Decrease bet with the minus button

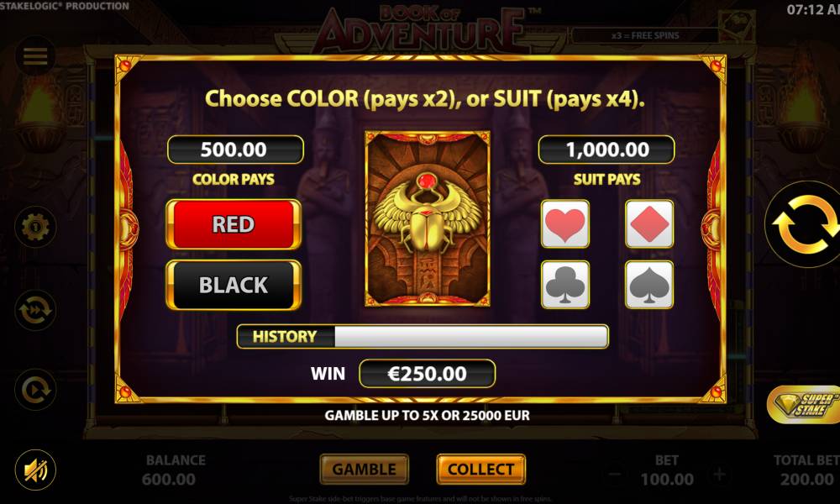(x=615, y=474)
